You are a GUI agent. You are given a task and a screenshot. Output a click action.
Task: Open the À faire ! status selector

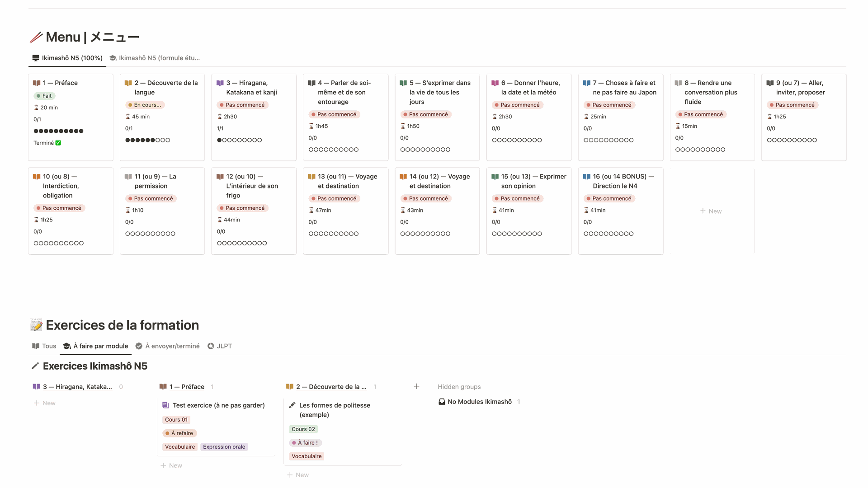point(305,443)
